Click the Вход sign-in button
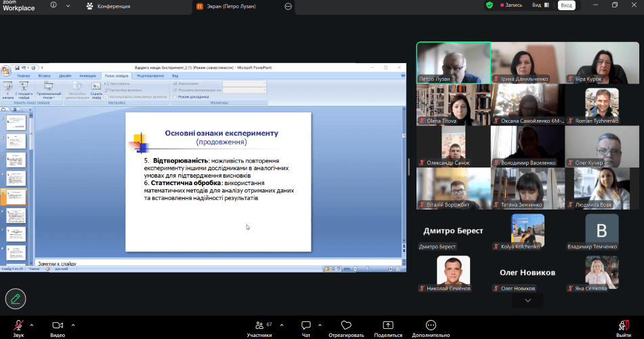Image resolution: width=644 pixels, height=339 pixels. click(x=567, y=5)
